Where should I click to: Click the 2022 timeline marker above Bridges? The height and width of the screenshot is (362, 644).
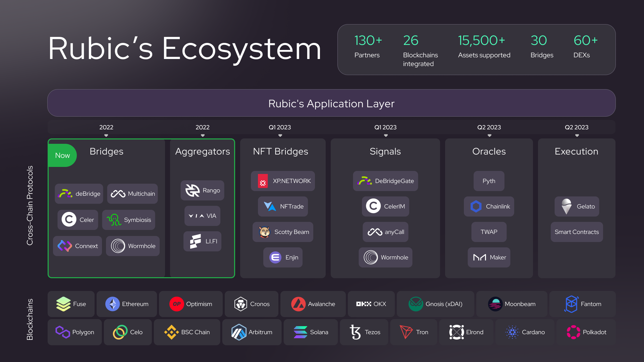[106, 127]
